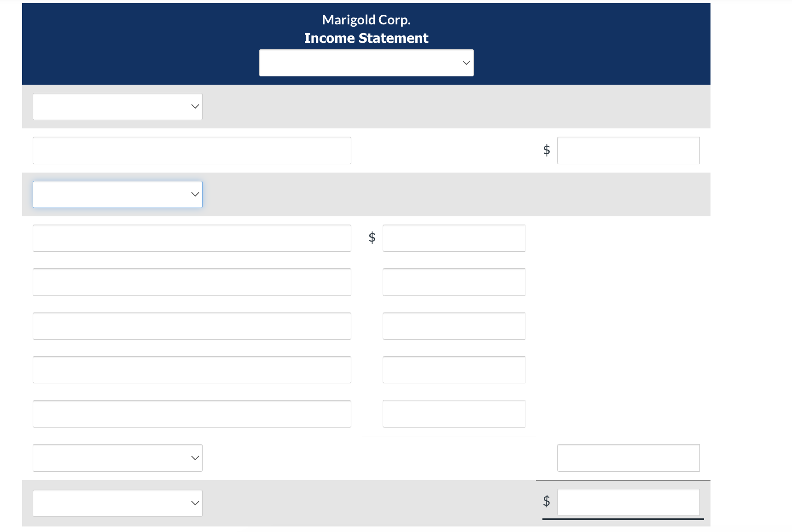Select the underlined fifth amount box
Viewport: 792px width, 532px height.
click(x=454, y=414)
